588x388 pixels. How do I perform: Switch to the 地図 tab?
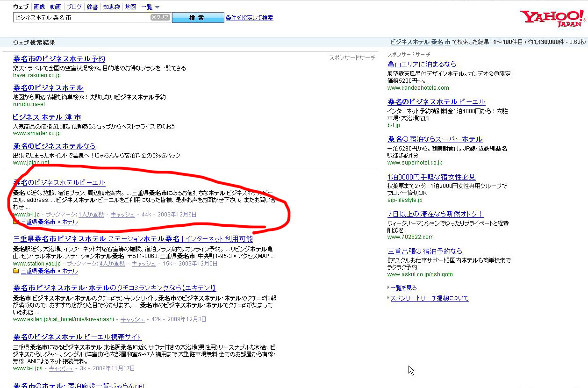coord(130,7)
